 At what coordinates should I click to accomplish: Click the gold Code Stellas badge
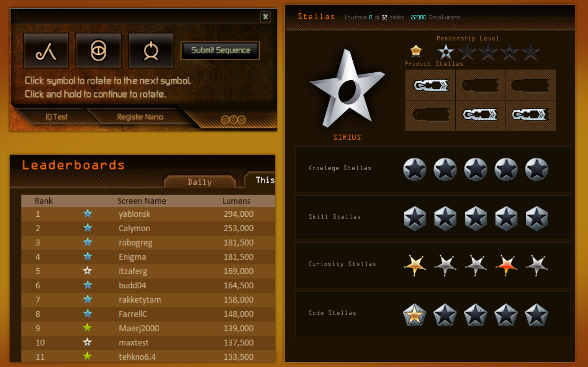pos(414,315)
